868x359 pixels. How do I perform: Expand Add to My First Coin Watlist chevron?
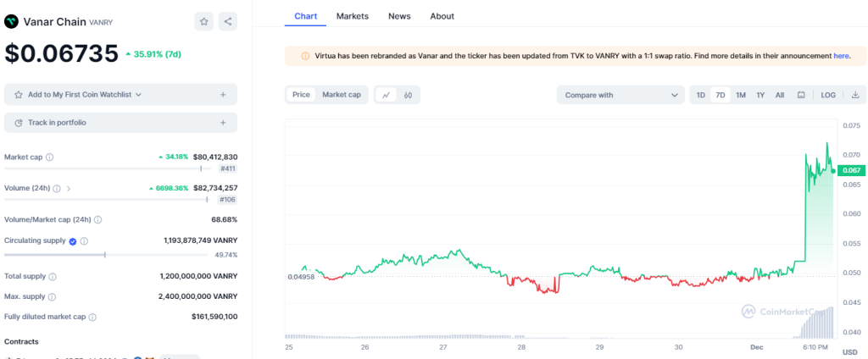(138, 95)
